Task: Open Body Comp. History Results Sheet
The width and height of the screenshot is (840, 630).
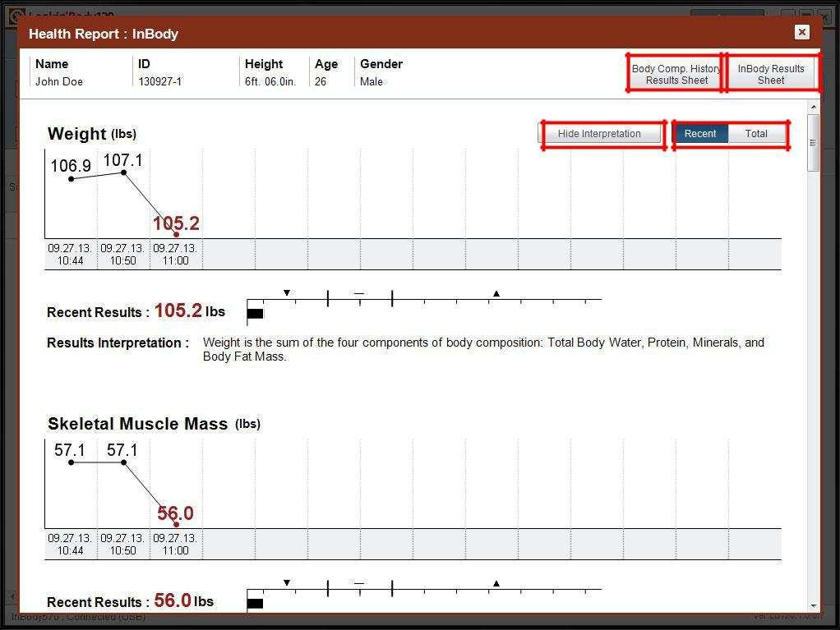Action: [x=676, y=74]
